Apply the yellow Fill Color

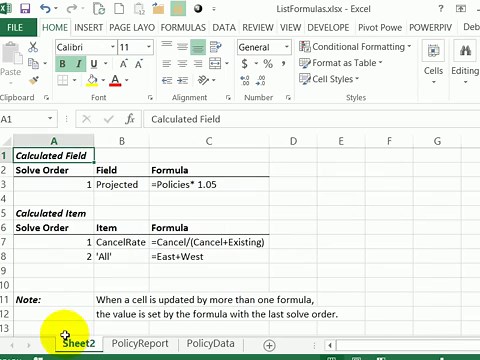[x=92, y=80]
